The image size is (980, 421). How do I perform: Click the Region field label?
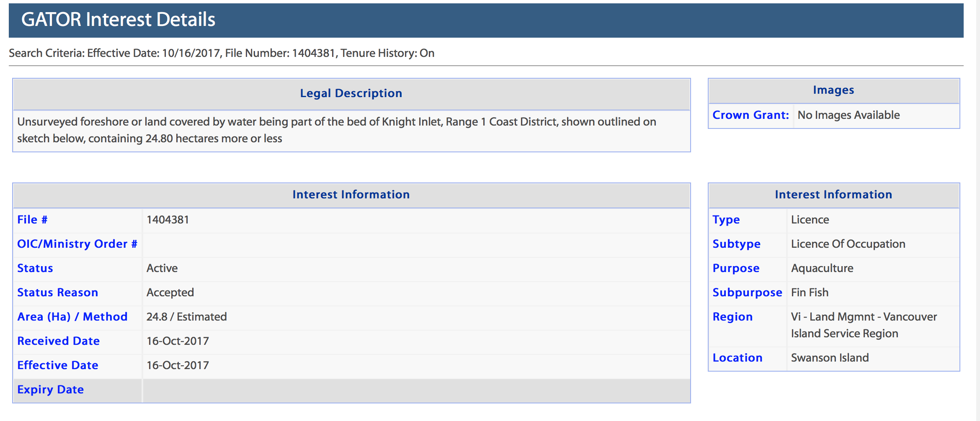(732, 317)
